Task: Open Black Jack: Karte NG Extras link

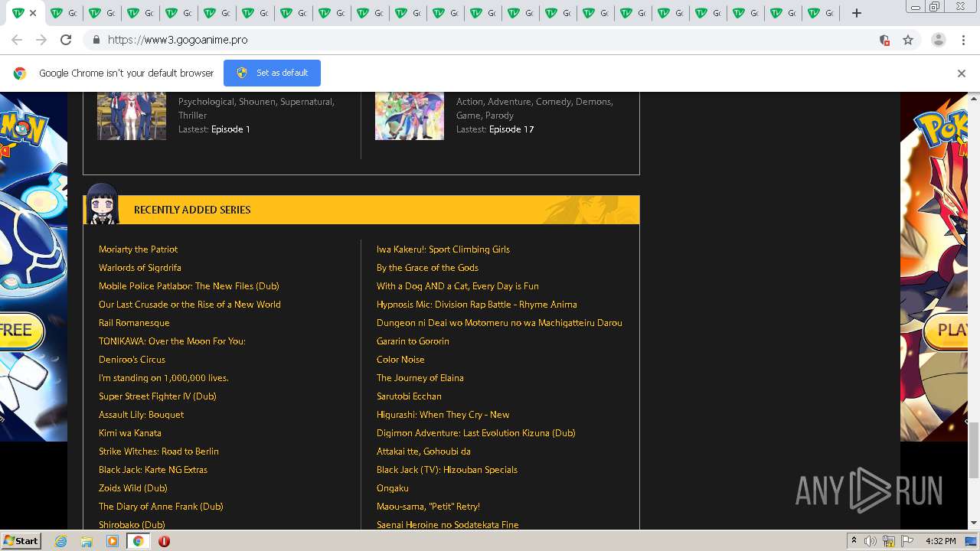Action: coord(153,470)
